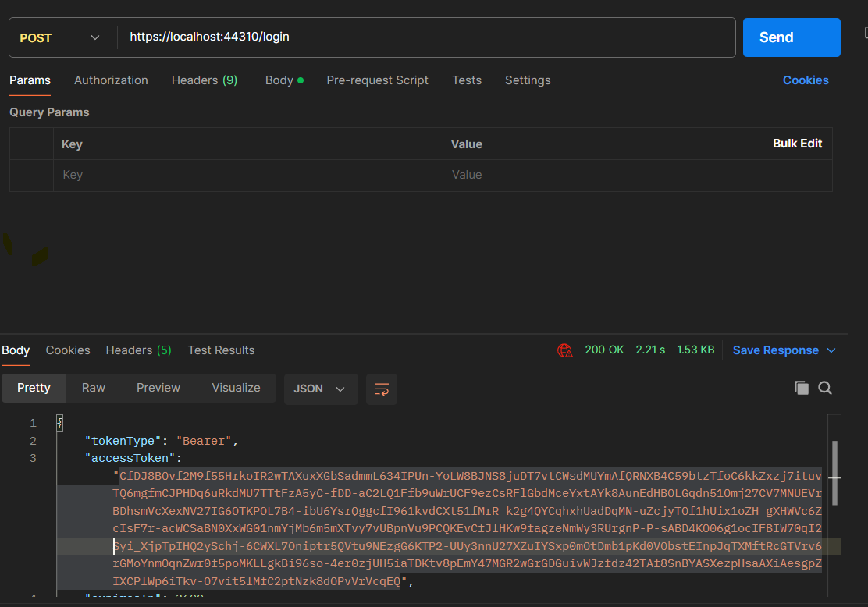Screen dimensions: 868x607
Task: Open the Cookies link at top right
Action: tap(806, 80)
